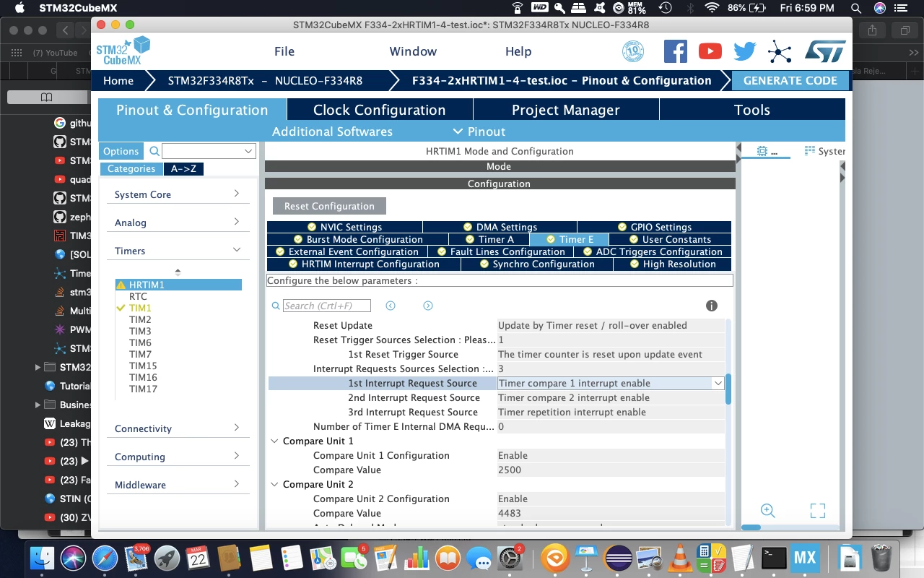Viewport: 924px width, 578px height.
Task: Click the parameter list vertical scrollbar
Action: [x=728, y=389]
